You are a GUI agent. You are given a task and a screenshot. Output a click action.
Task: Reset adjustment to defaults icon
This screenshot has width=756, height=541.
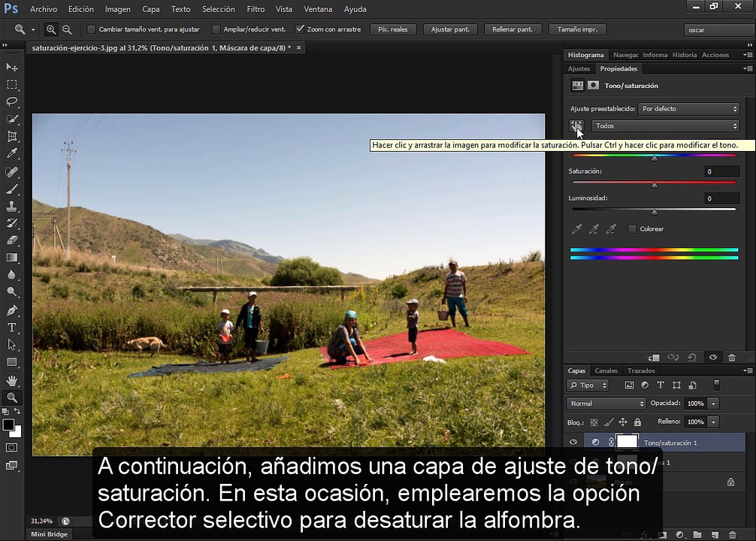(x=692, y=358)
